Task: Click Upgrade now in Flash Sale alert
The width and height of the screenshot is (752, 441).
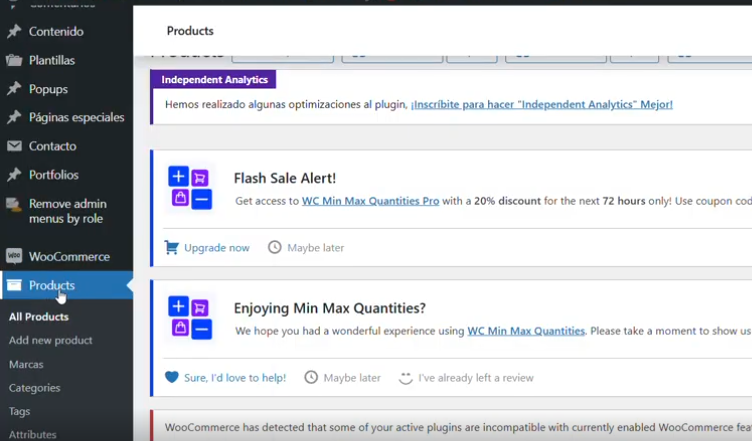Action: (216, 247)
